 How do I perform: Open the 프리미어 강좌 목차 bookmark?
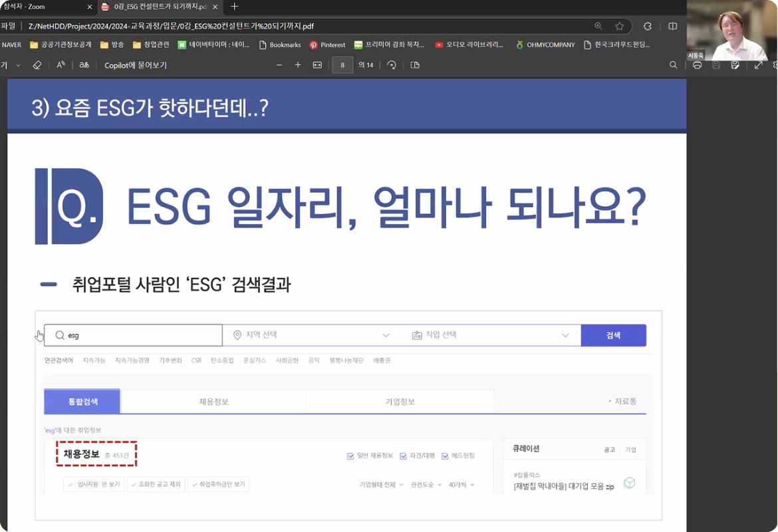pyautogui.click(x=389, y=45)
